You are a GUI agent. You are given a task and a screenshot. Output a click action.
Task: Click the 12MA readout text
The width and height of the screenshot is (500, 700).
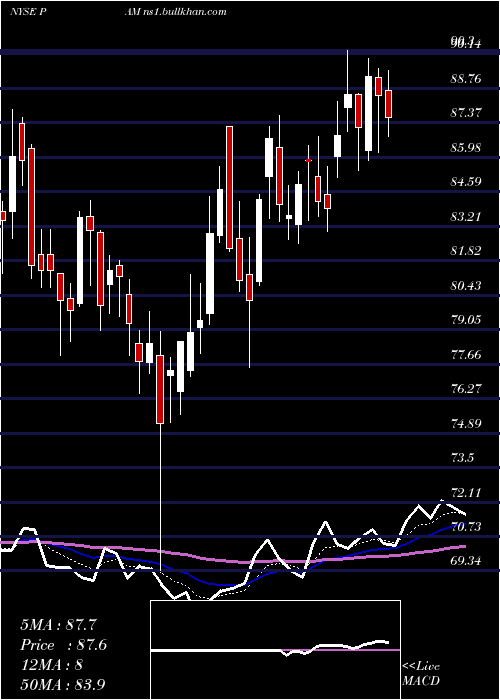(51, 665)
